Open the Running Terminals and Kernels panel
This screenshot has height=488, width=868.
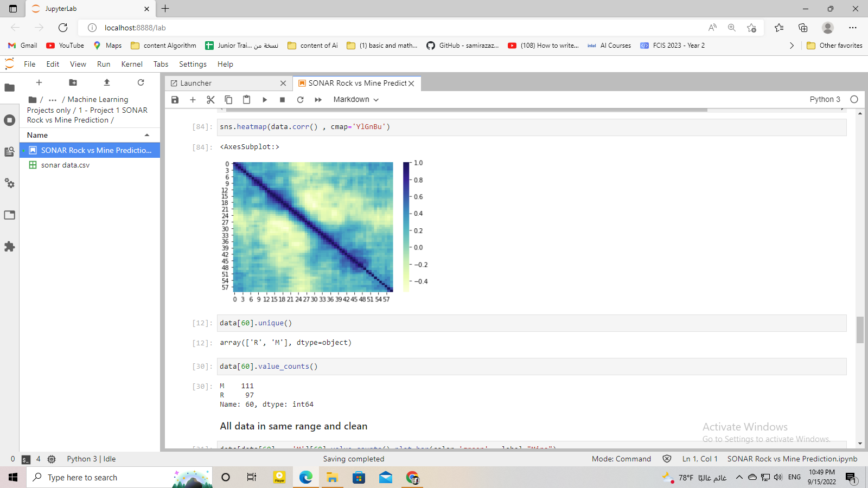click(9, 120)
